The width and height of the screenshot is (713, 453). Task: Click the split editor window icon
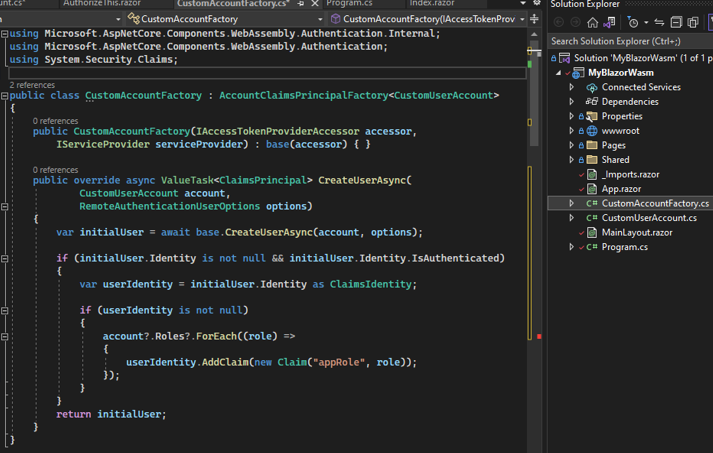tap(534, 19)
